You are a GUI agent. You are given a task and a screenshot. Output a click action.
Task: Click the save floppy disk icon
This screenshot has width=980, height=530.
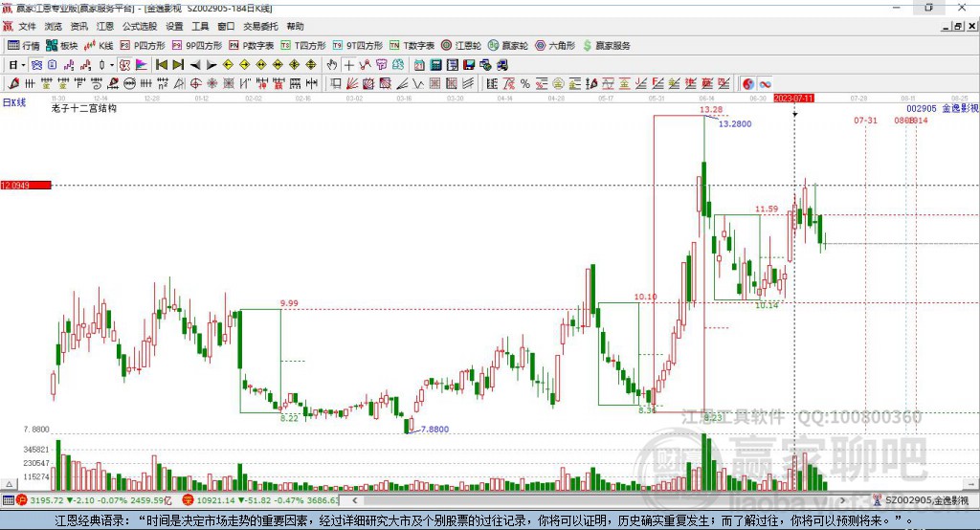click(469, 65)
